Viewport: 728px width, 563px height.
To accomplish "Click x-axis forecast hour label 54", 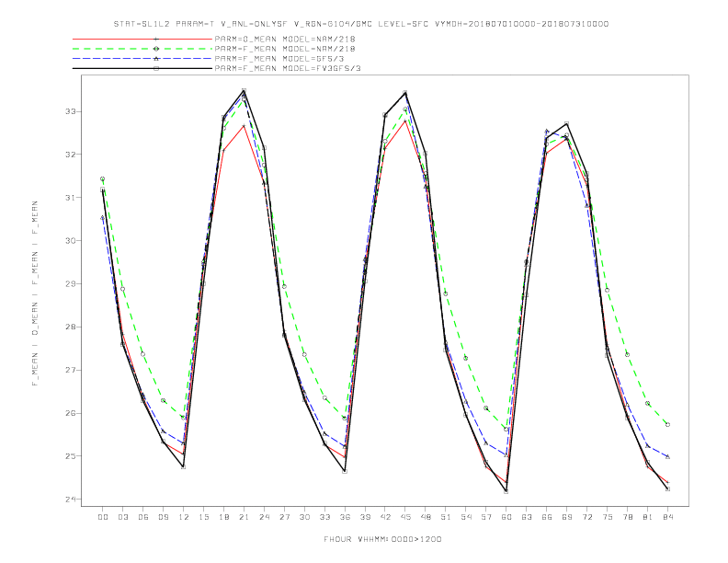I will pyautogui.click(x=466, y=517).
